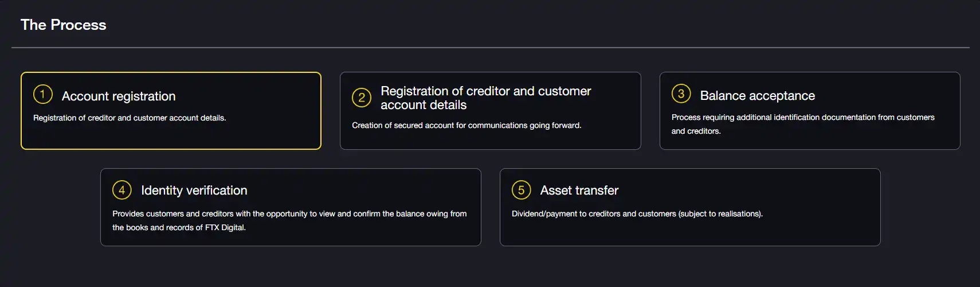Click the 'Registration of creditor and customer' card title
980x287 pixels.
coord(485,91)
